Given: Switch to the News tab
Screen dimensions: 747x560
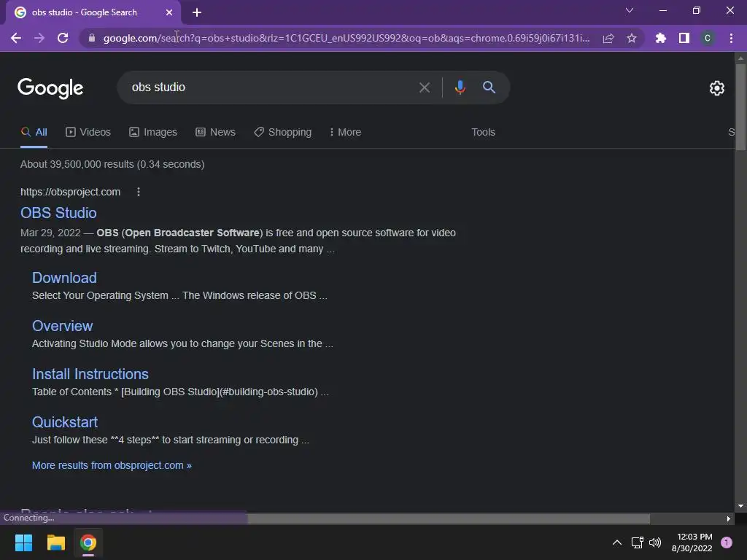Looking at the screenshot, I should point(215,133).
